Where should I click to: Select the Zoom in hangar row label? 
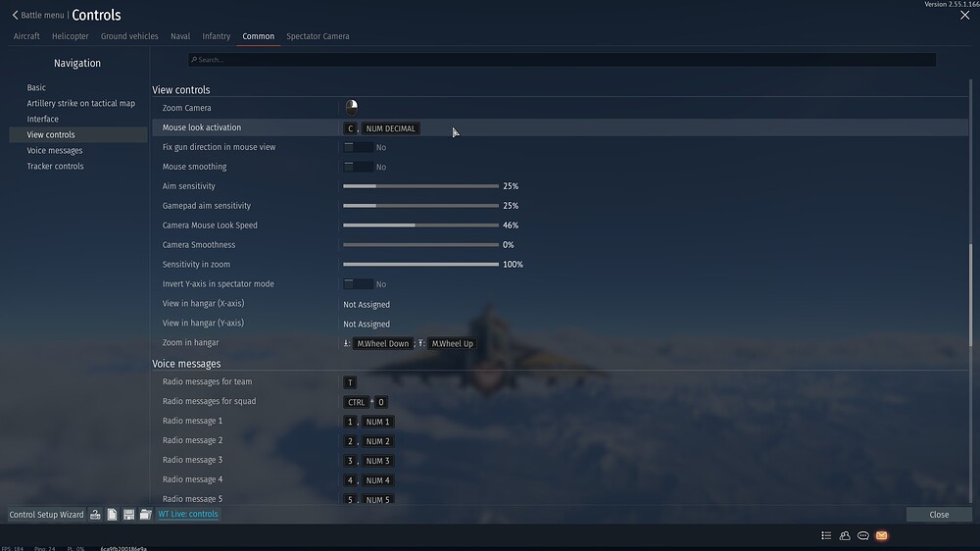[x=191, y=343]
